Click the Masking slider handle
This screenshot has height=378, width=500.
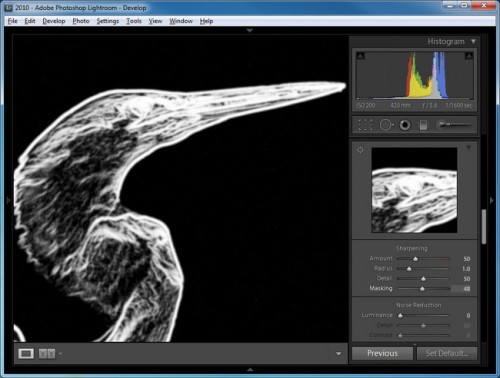click(422, 289)
